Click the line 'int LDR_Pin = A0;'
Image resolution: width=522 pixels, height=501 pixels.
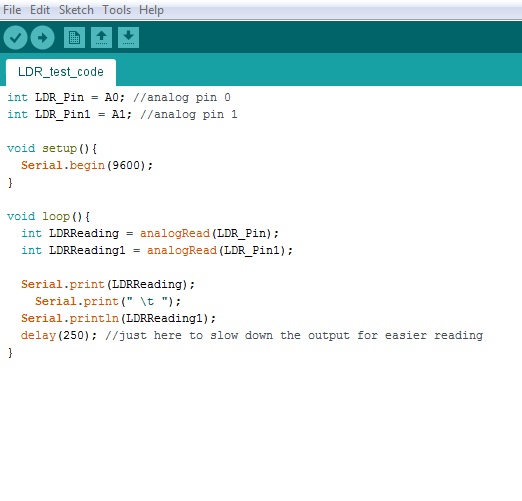[66, 97]
